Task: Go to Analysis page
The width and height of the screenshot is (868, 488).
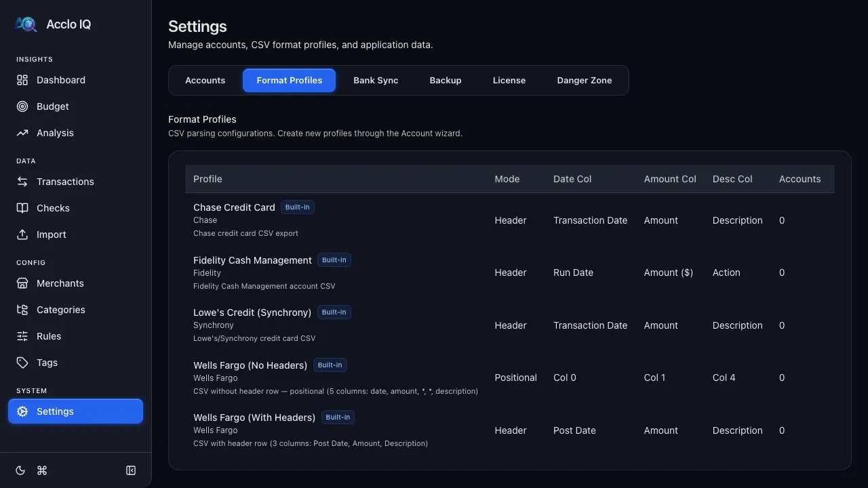Action: click(75, 133)
